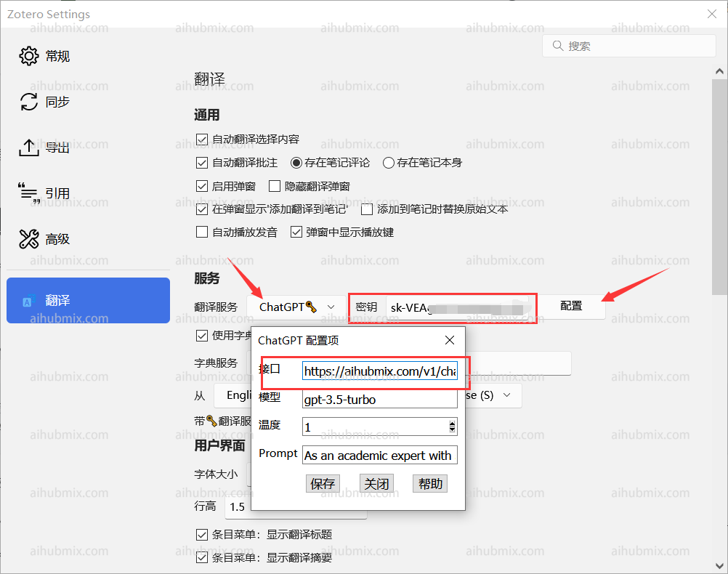
Task: Toggle 自动翻译批注 checkbox
Action: pyautogui.click(x=202, y=163)
